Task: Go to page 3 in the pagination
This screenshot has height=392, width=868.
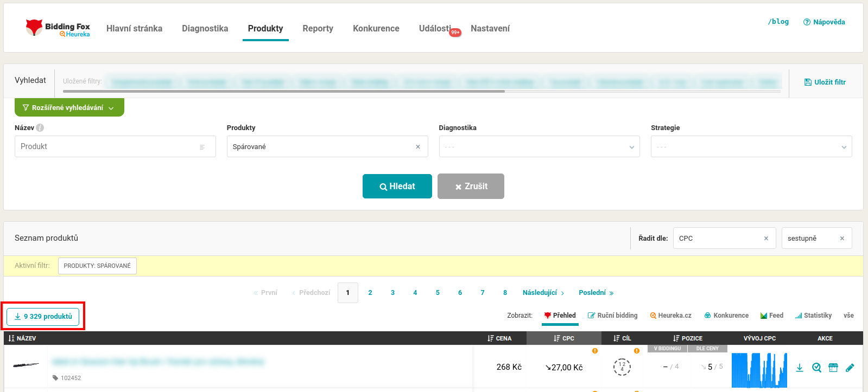Action: point(392,293)
